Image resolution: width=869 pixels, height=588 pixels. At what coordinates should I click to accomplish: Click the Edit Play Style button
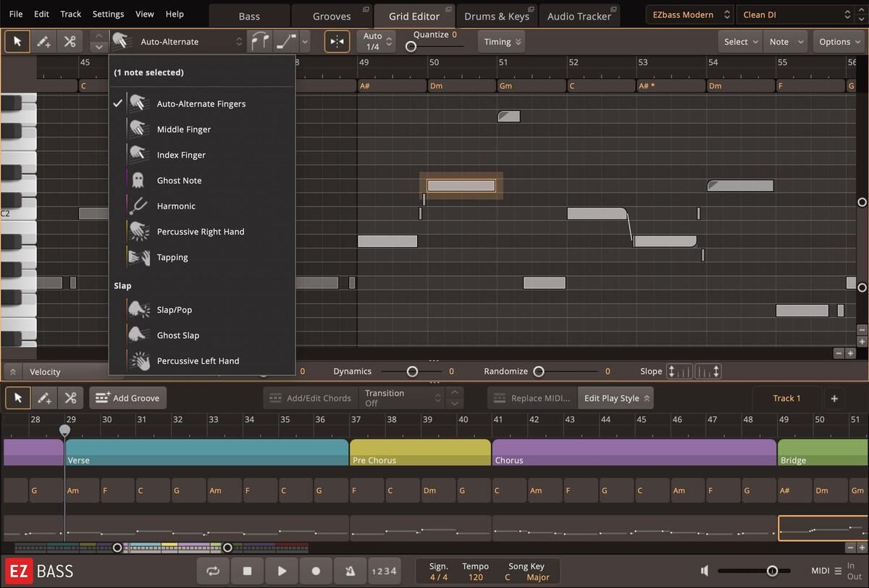(x=616, y=398)
